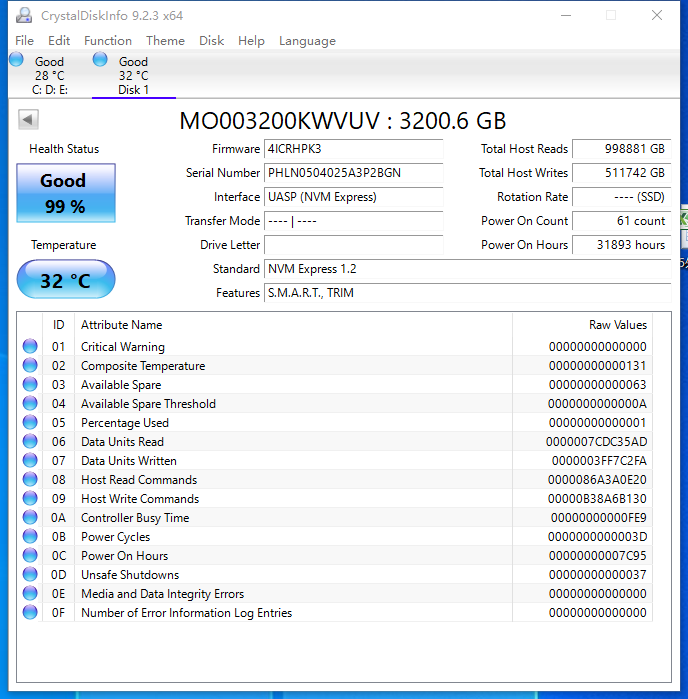The image size is (688, 699).
Task: Click status orb for Media and Data Integrity Errors
Action: tap(30, 593)
